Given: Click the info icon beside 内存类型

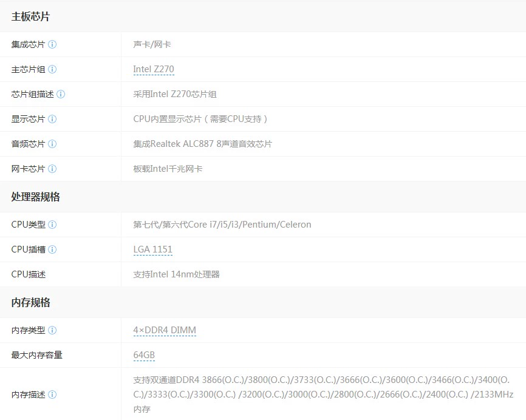Looking at the screenshot, I should pos(52,330).
